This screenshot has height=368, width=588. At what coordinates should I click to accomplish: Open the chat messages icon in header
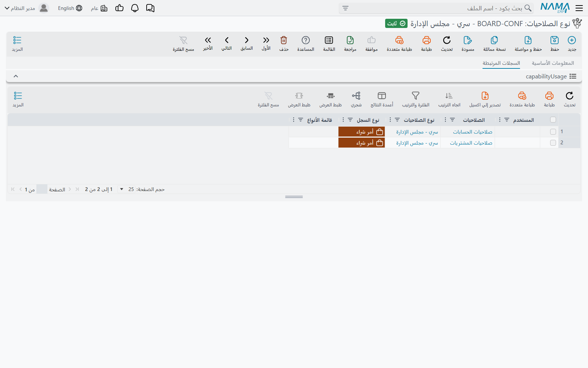150,8
